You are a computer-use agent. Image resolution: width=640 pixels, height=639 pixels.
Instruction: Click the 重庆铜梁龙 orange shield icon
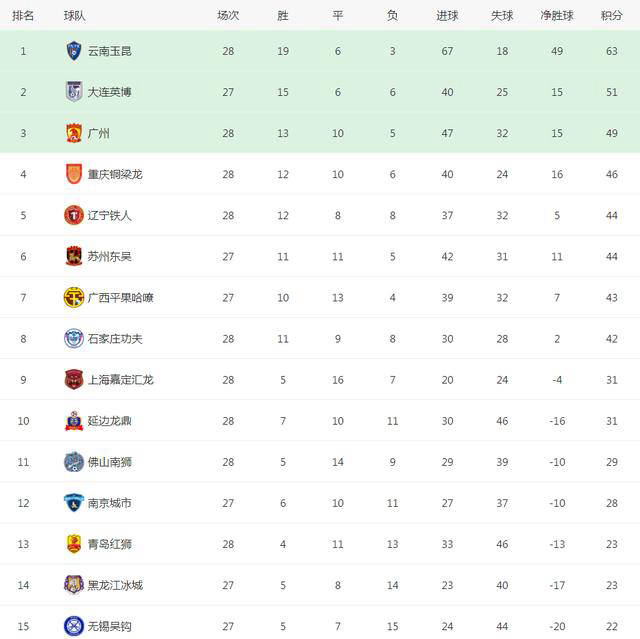point(74,174)
